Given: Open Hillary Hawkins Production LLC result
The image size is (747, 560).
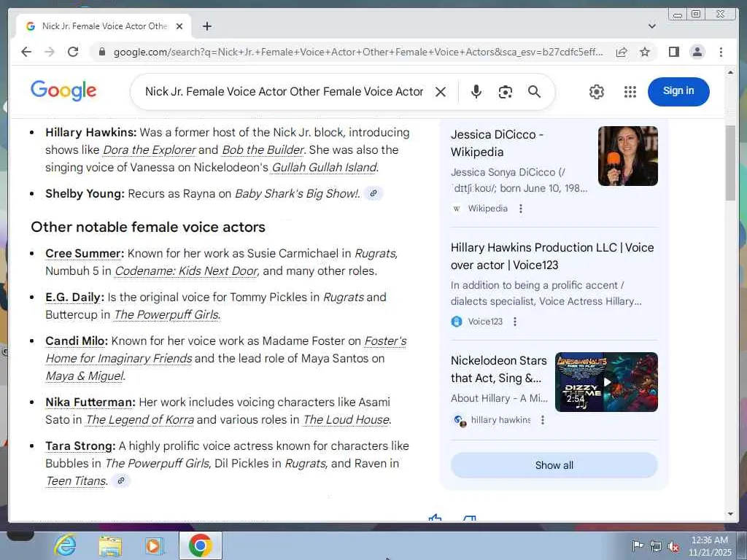Looking at the screenshot, I should click(x=552, y=256).
